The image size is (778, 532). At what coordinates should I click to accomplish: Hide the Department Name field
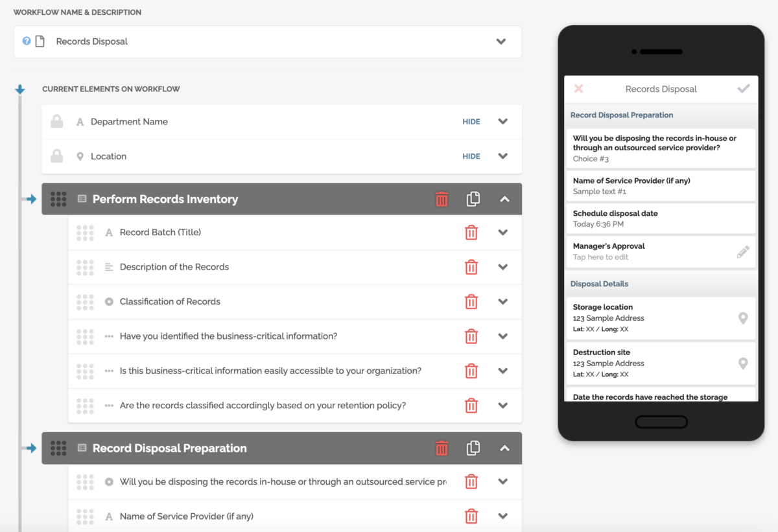[x=471, y=122]
